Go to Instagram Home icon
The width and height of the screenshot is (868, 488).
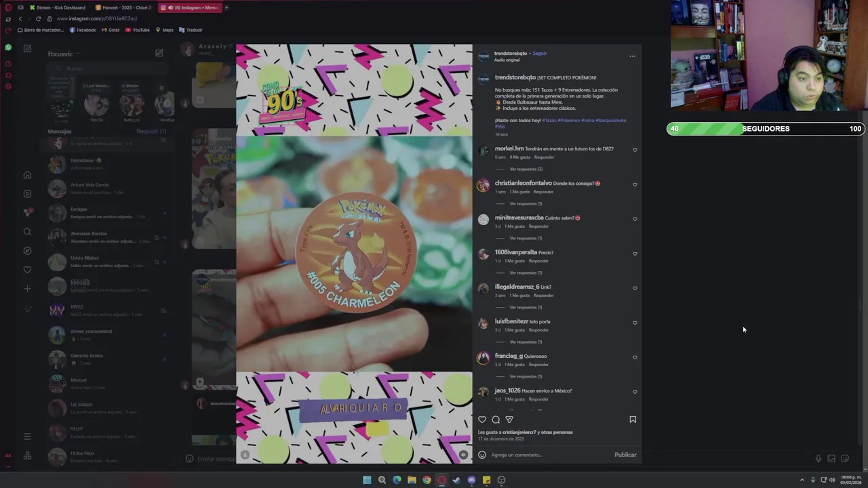27,175
